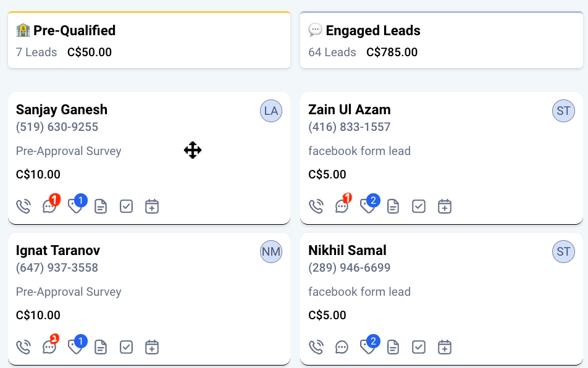The height and width of the screenshot is (368, 588).
Task: Click the phone call icon on Sanjay Ganesh's card
Action: pos(23,206)
